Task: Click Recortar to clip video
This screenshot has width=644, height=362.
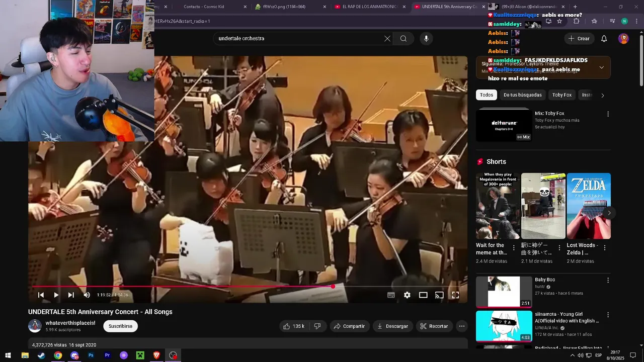Action: point(434,326)
